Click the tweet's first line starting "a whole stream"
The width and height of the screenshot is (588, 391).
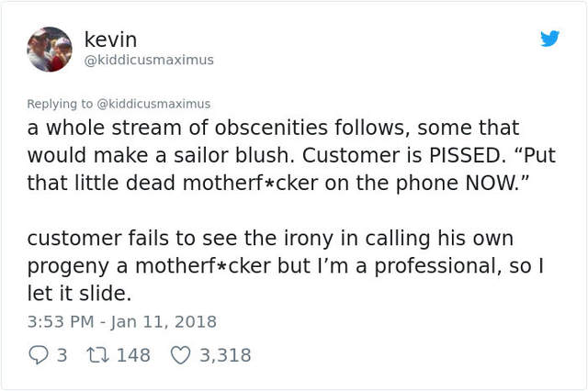[x=272, y=128]
